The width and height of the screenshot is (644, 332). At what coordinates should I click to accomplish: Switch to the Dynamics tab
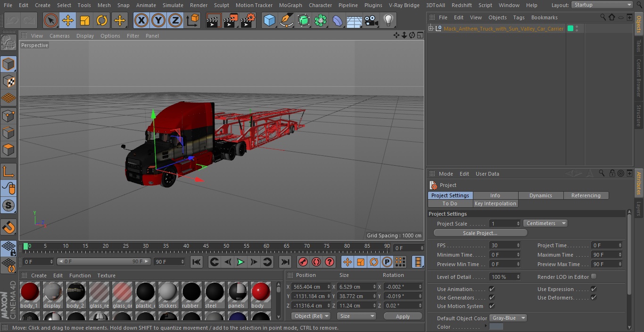pos(541,195)
